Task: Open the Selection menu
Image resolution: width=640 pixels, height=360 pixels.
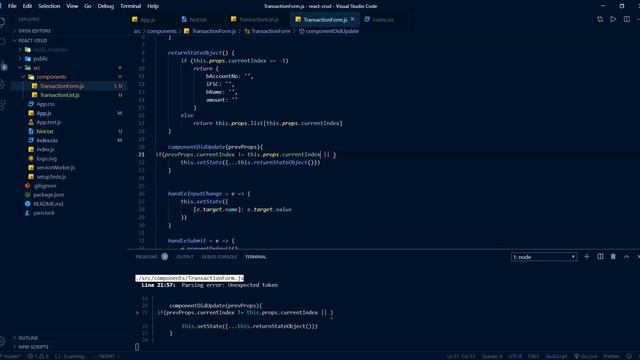Action: pyautogui.click(x=49, y=6)
